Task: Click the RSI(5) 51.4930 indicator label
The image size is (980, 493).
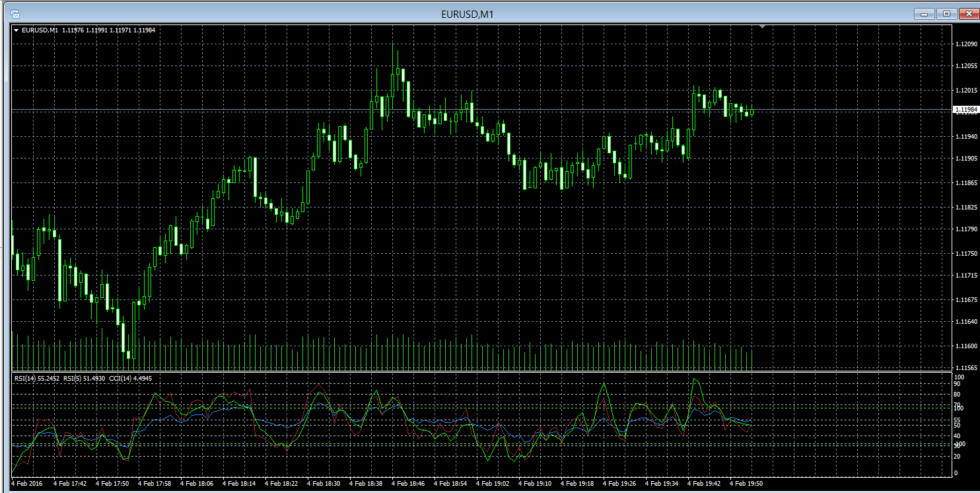Action: (85, 379)
